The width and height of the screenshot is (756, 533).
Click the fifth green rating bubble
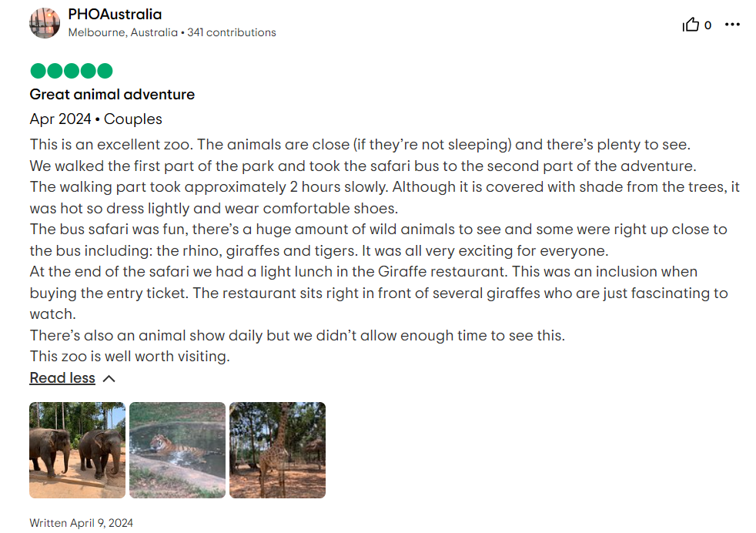click(105, 70)
